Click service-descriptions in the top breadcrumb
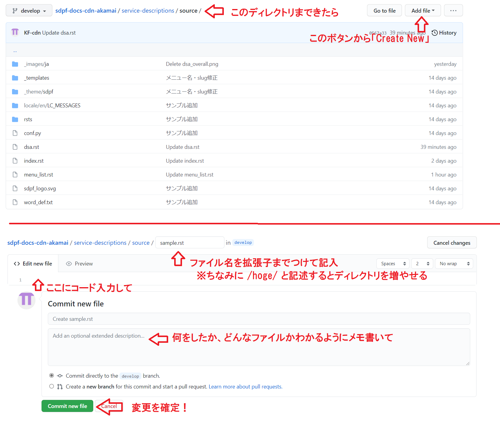500x448 pixels. point(148,11)
